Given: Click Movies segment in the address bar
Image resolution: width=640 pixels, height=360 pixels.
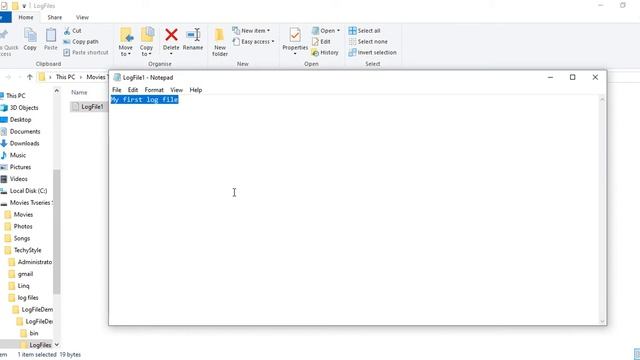Looking at the screenshot, I should (96, 77).
